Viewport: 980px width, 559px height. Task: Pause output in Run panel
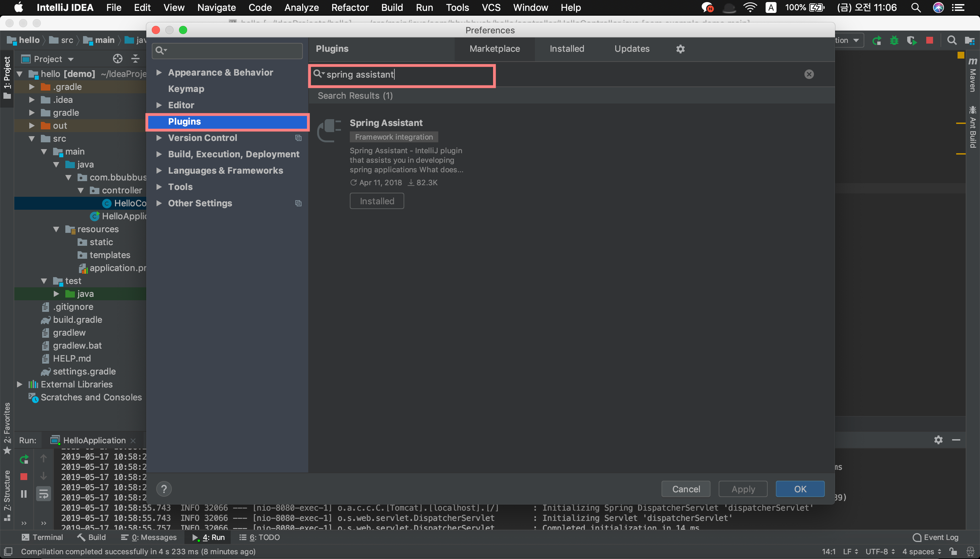[x=24, y=494]
